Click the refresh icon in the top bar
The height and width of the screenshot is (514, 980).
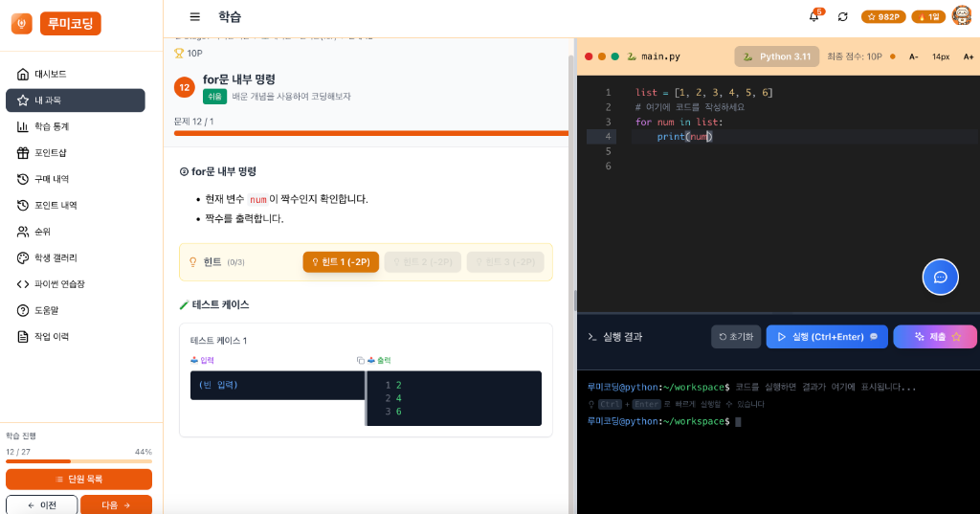[842, 16]
